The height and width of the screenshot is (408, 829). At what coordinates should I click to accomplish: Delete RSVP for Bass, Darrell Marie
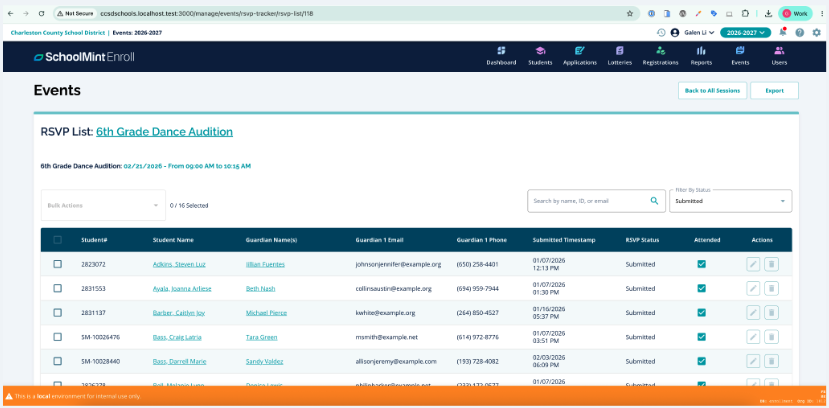click(771, 361)
